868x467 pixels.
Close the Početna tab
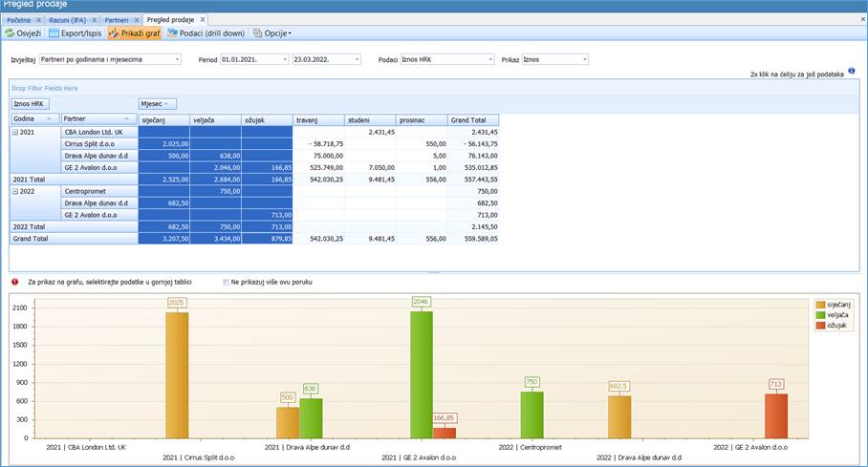[x=39, y=20]
